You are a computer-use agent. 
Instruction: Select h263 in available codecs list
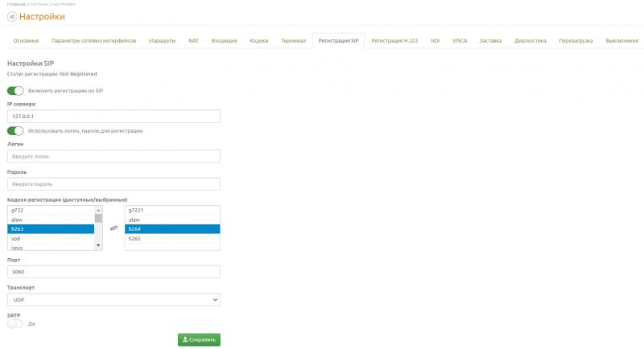pyautogui.click(x=51, y=228)
